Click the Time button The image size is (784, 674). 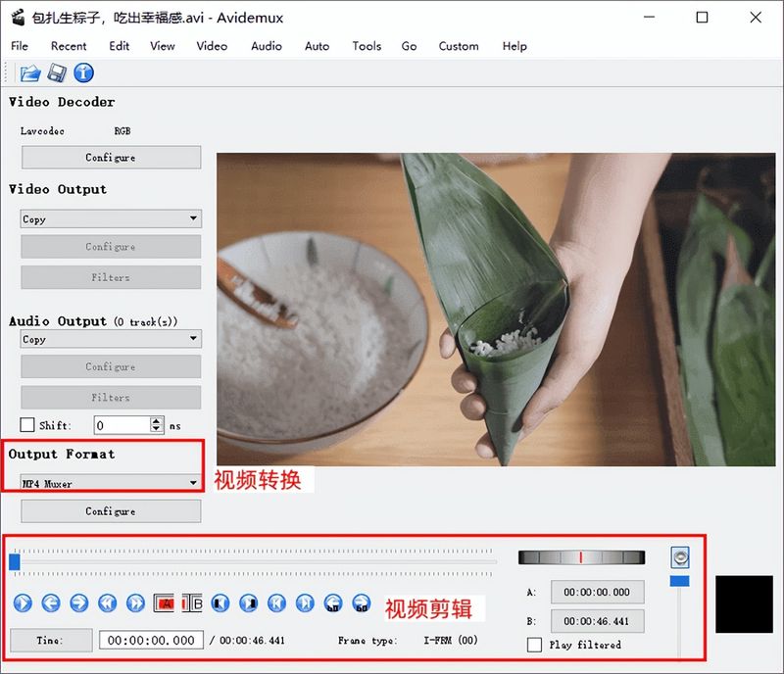[x=51, y=640]
